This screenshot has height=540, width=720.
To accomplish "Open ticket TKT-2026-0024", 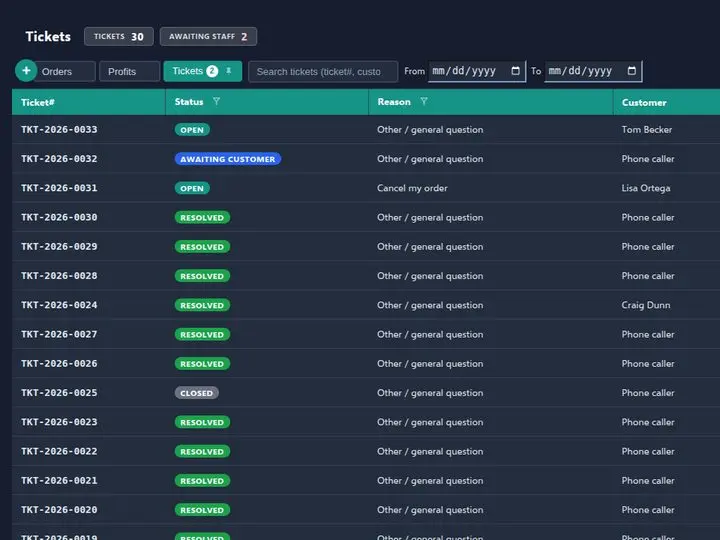I will [x=59, y=305].
